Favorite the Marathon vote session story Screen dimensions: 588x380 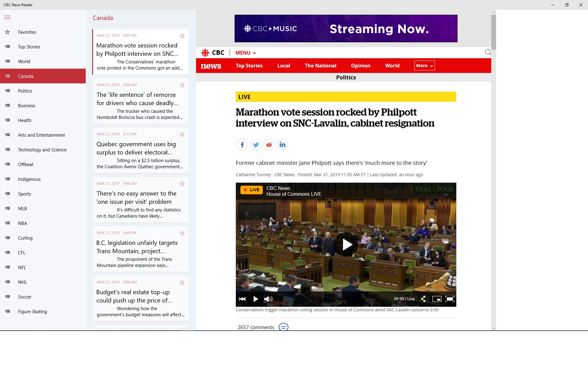[x=182, y=36]
